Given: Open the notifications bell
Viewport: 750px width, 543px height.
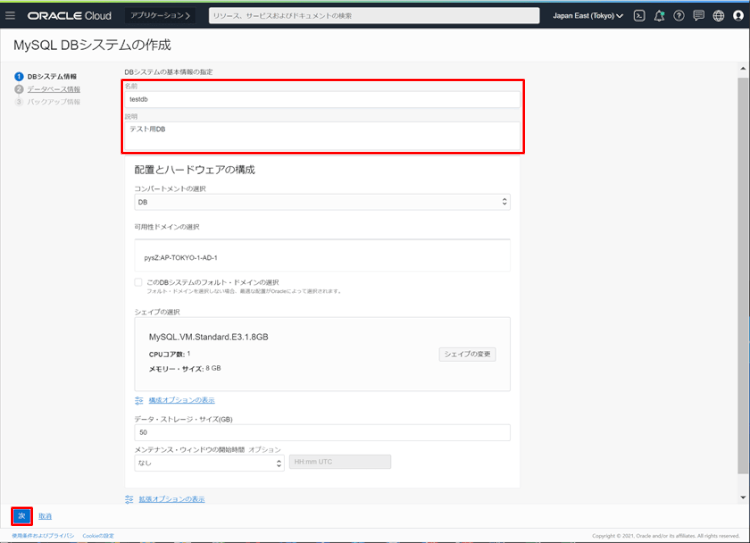Looking at the screenshot, I should [659, 16].
